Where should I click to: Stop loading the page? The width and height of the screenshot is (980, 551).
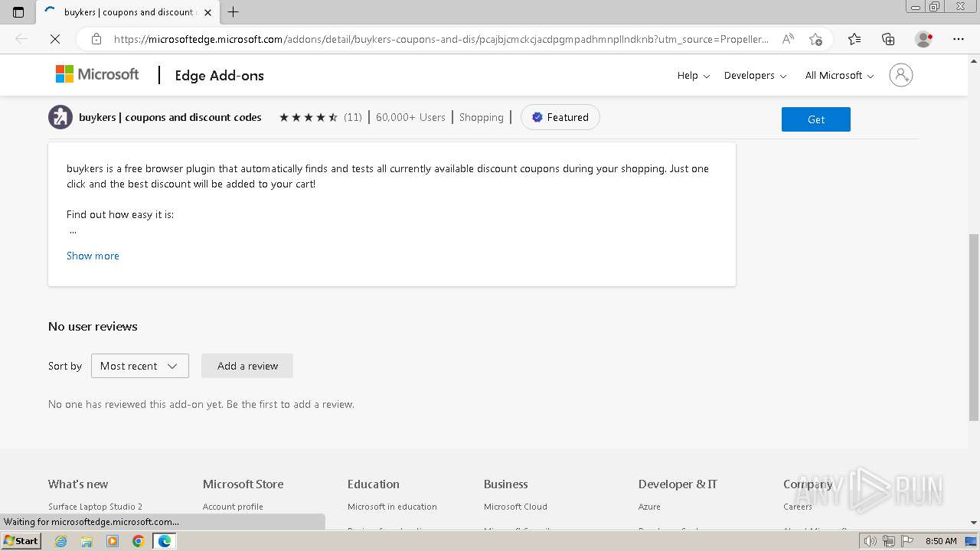pyautogui.click(x=55, y=39)
